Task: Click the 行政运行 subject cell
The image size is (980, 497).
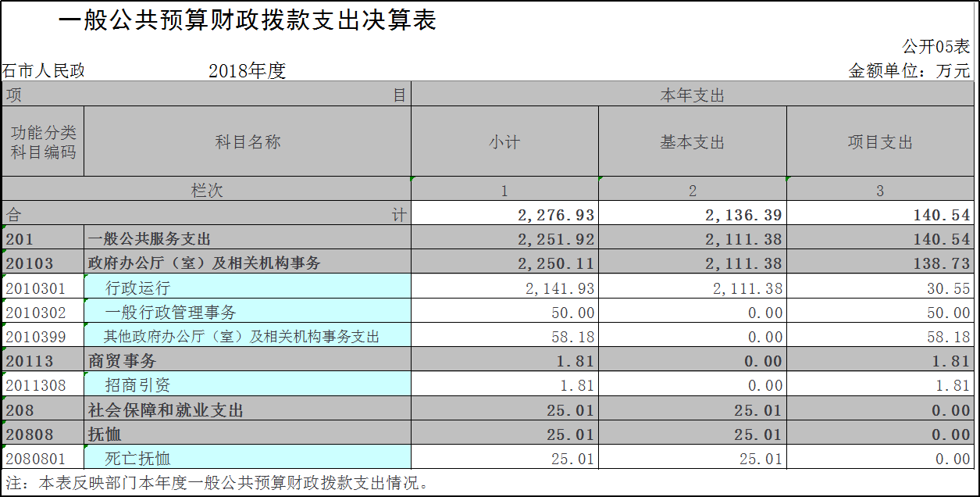Action: coord(138,288)
